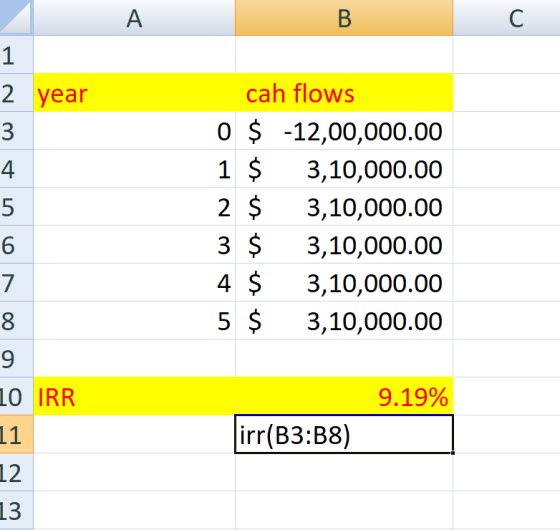Viewport: 560px width, 530px height.
Task: Select column B header
Action: (344, 18)
